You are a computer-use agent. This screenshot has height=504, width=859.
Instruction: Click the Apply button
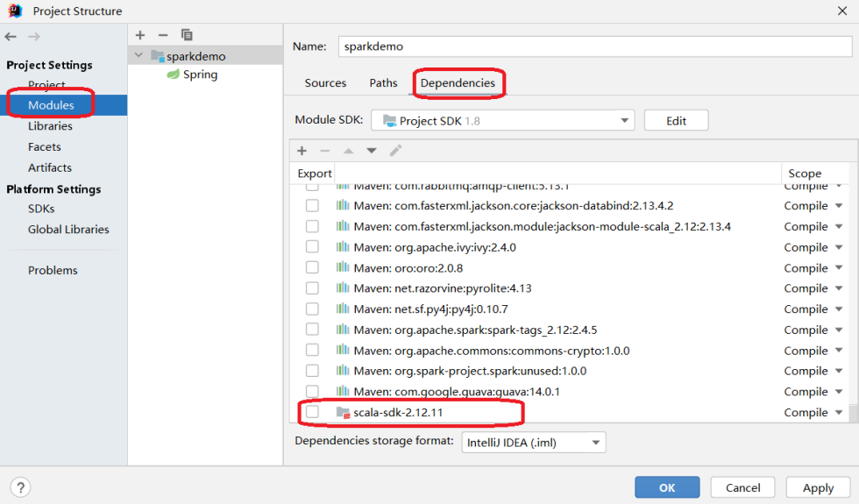(817, 487)
